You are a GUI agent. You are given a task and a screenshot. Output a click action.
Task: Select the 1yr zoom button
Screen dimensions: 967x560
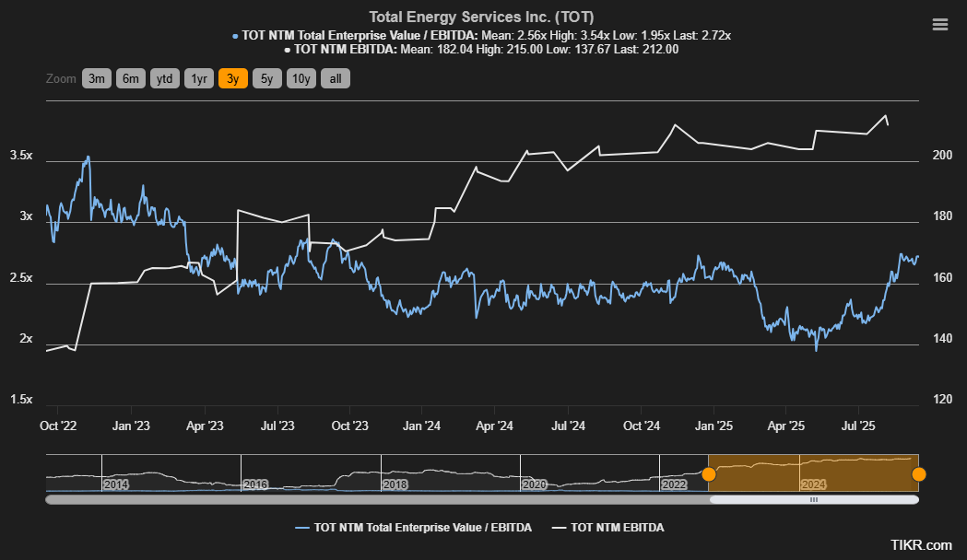(198, 79)
